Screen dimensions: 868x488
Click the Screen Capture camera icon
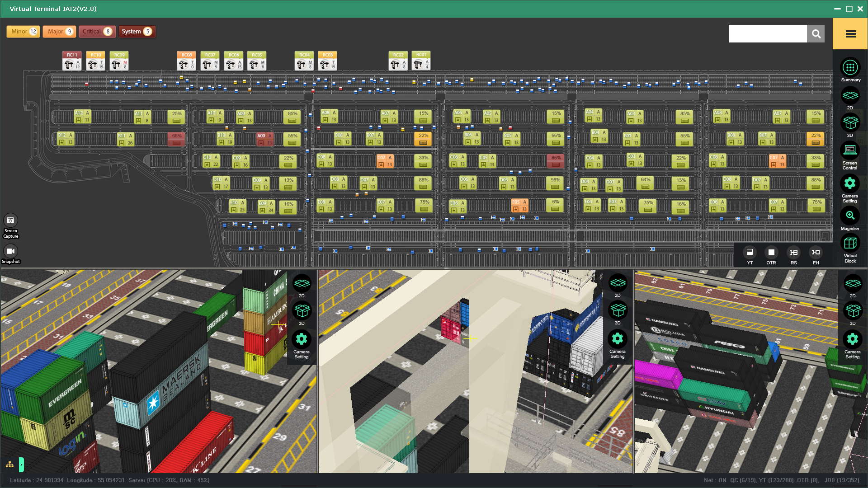pos(10,221)
